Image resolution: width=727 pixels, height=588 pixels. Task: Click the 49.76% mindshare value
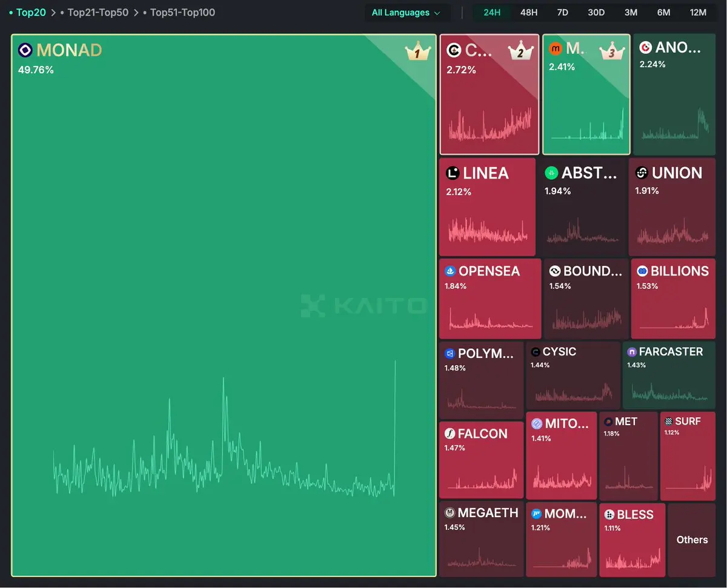tap(36, 70)
